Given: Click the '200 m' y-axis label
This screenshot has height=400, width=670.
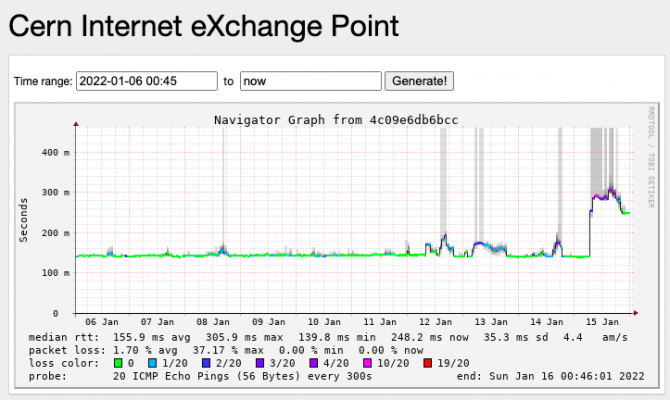Looking at the screenshot, I should click(x=56, y=233).
